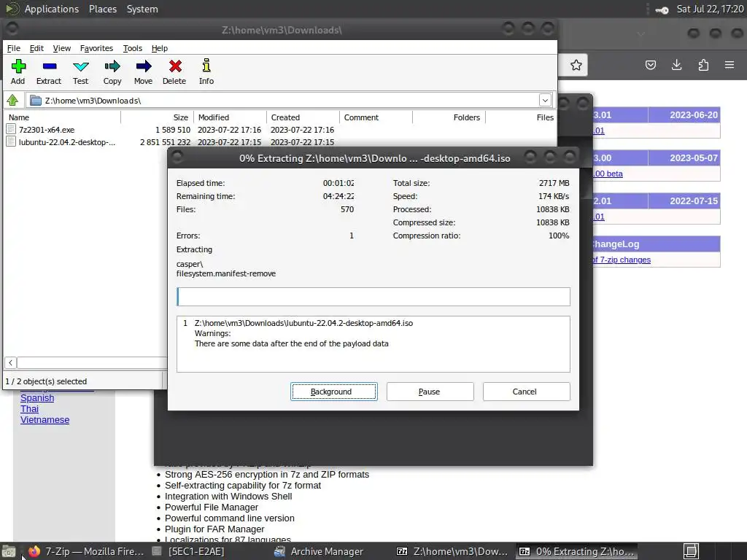Open the System menu in top panel
Viewport: 747px width, 560px height.
tap(142, 9)
